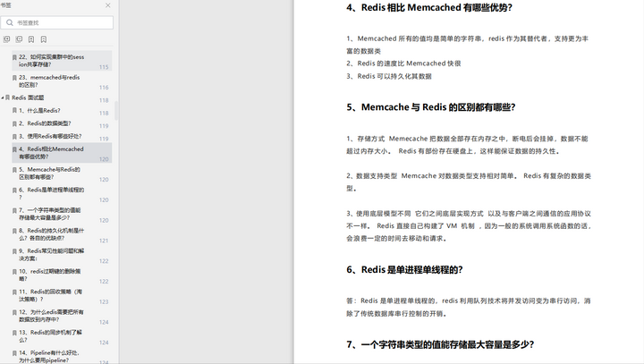
Task: Click the paragraph starting 答:Redis 是单进程单线程的
Action: coord(468,307)
